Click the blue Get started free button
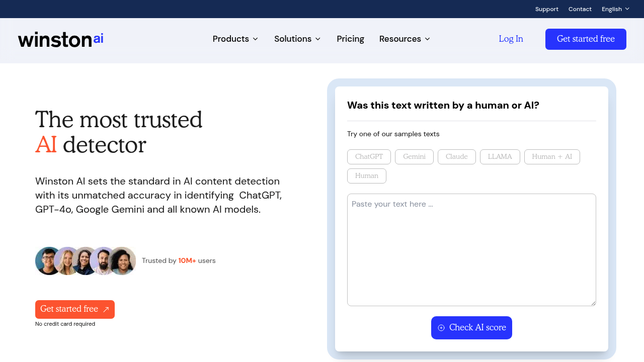 586,39
